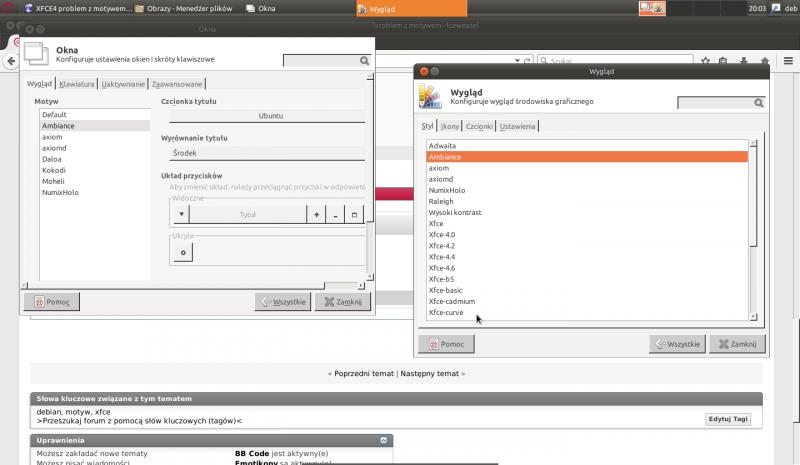This screenshot has height=465, width=800.
Task: Click the maximize button in button layout
Action: [354, 214]
